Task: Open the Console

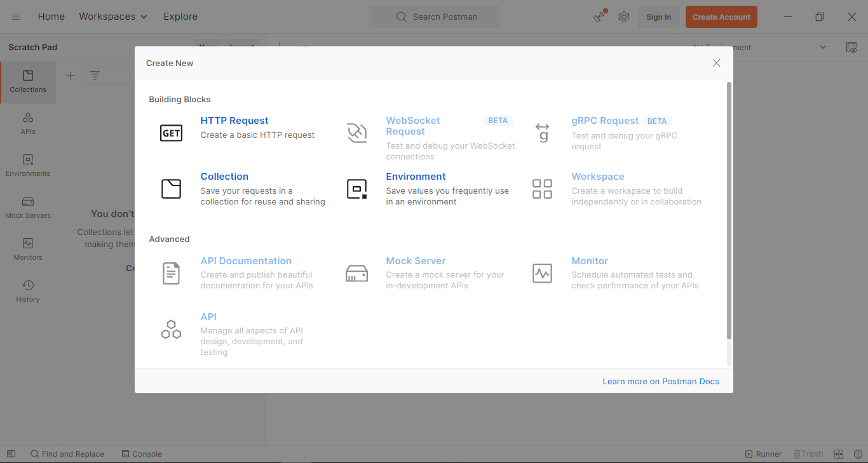Action: tap(142, 454)
